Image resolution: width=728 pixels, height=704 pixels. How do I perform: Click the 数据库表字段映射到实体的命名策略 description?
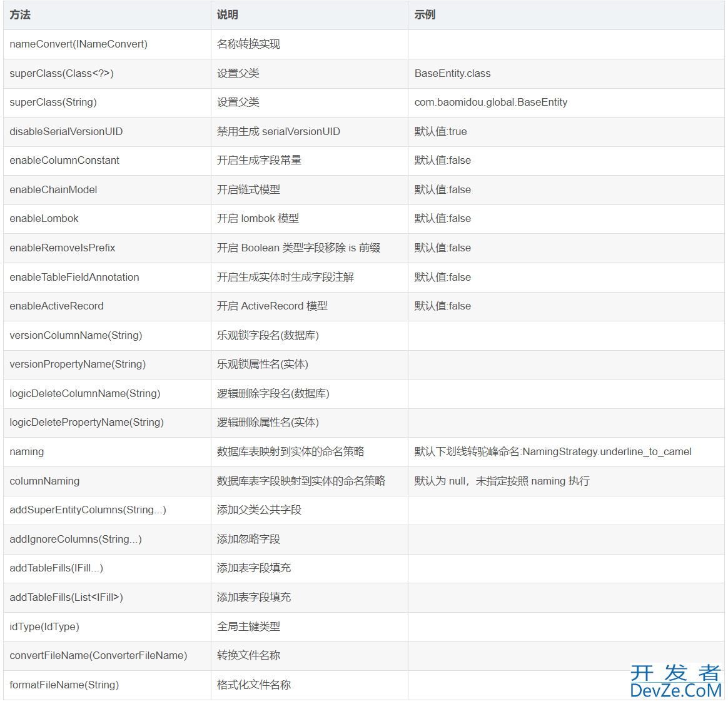point(301,481)
